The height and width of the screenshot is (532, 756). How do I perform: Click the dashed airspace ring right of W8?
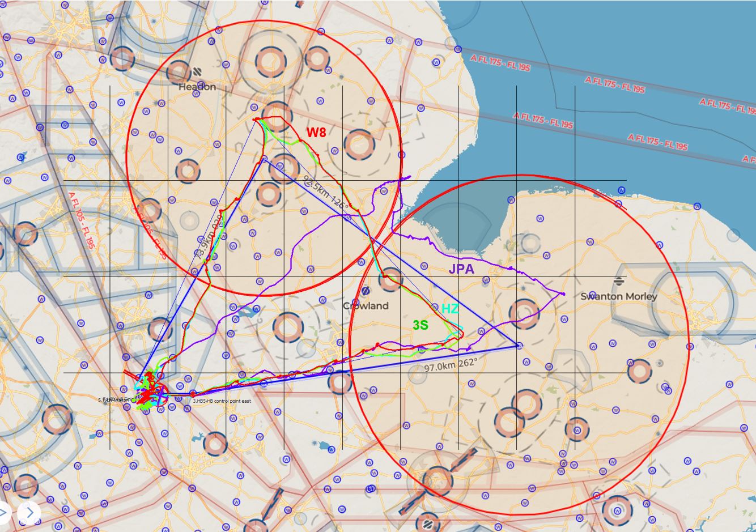coord(359,145)
